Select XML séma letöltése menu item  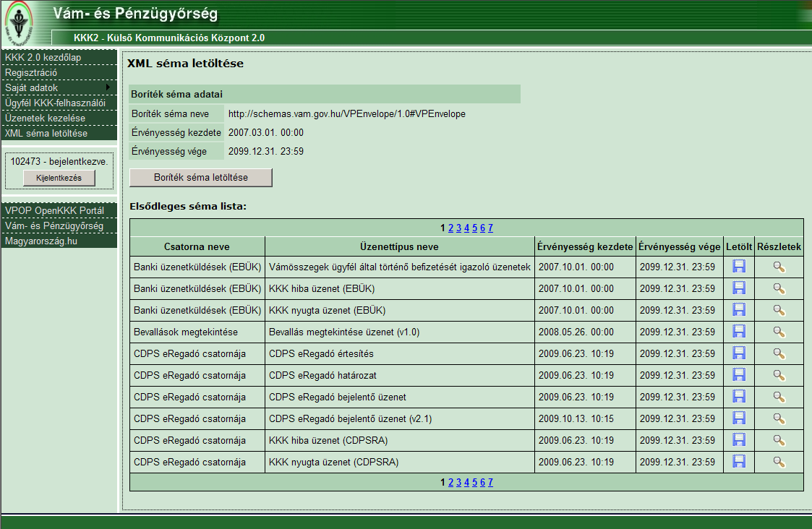tap(59, 133)
